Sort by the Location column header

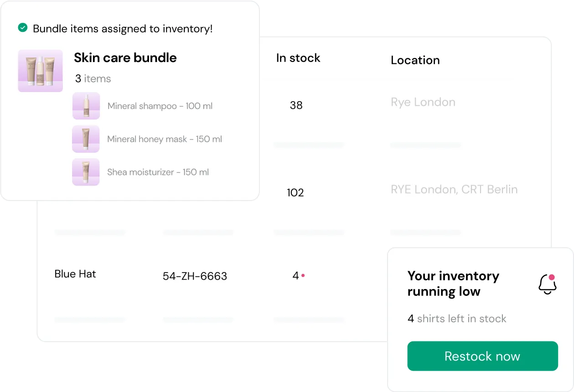pos(415,60)
